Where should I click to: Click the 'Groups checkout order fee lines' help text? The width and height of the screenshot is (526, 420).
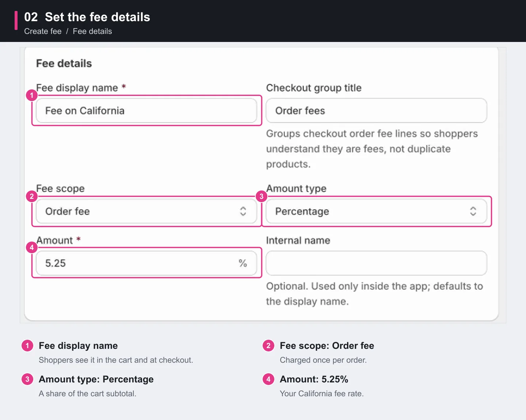tap(372, 149)
